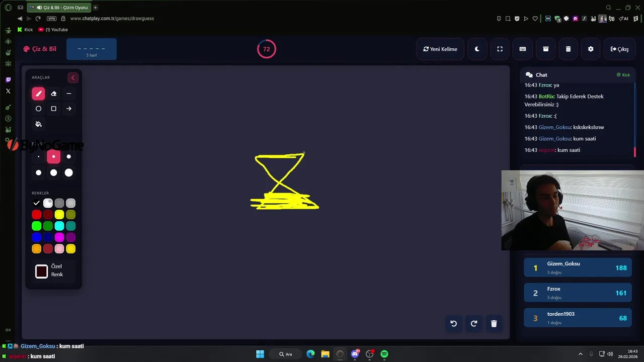
Task: Clear canvas with bottom trash button
Action: click(494, 324)
